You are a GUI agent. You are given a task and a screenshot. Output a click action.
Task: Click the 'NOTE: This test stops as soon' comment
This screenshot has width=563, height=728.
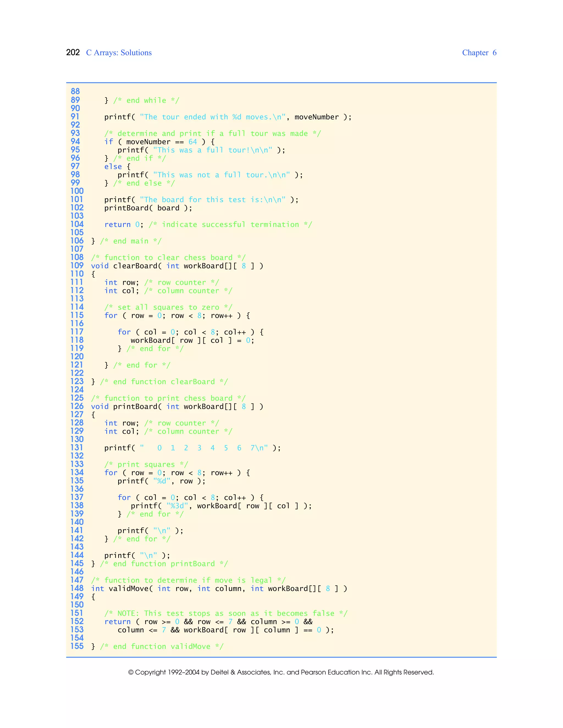click(x=226, y=613)
